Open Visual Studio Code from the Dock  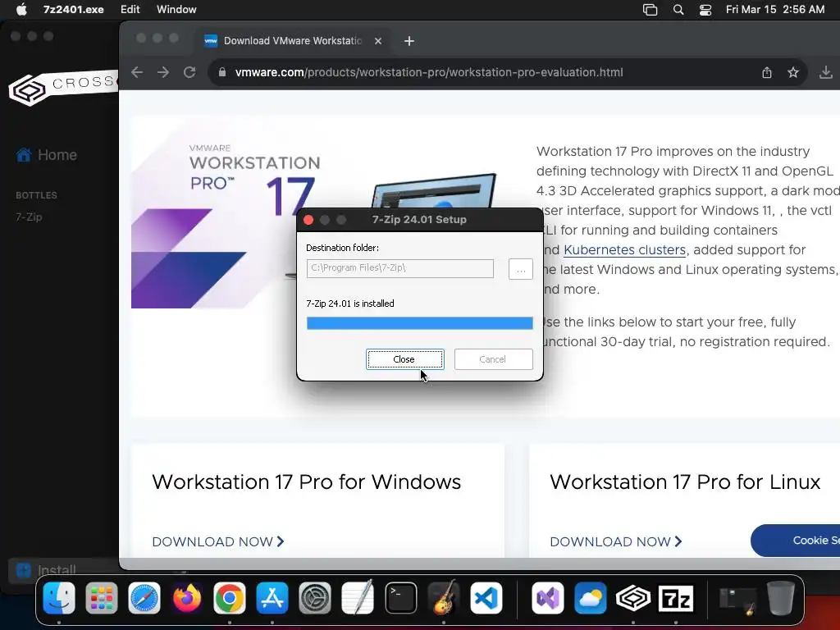[486, 598]
